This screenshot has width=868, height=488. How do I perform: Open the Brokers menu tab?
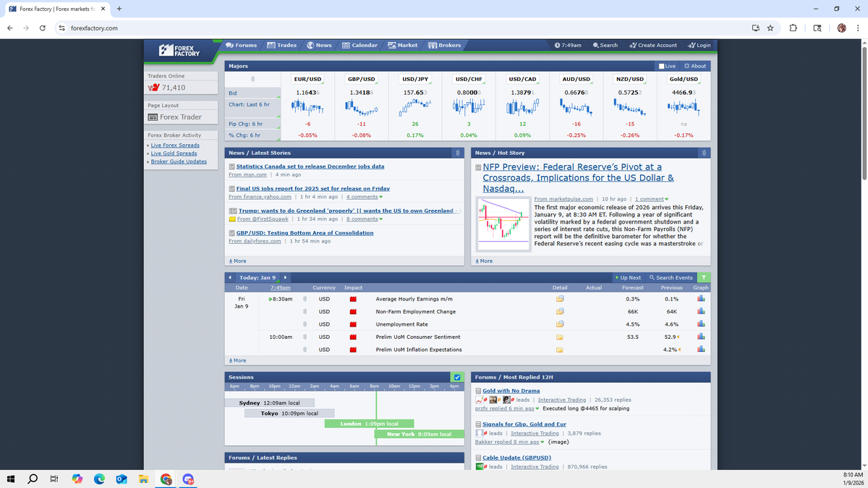[x=445, y=45]
